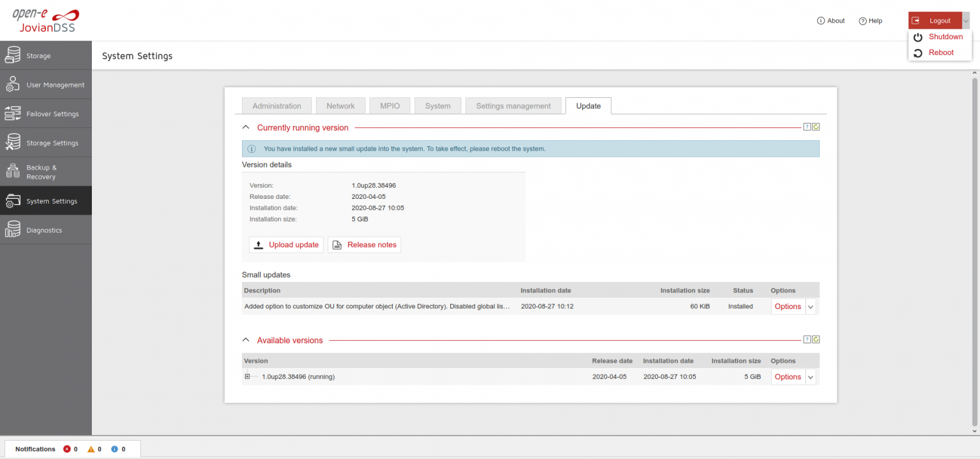Open Failover Settings sidebar icon

coord(13,113)
